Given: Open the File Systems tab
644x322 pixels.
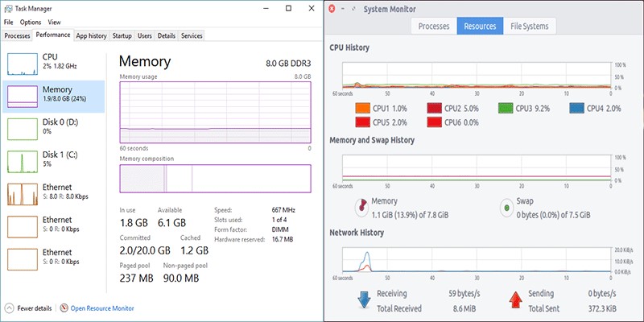Looking at the screenshot, I should tap(530, 26).
